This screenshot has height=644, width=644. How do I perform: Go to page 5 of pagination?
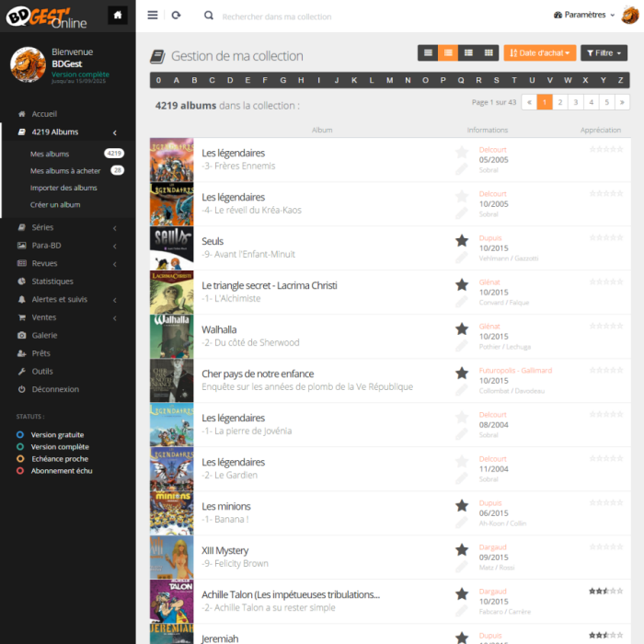pos(607,102)
